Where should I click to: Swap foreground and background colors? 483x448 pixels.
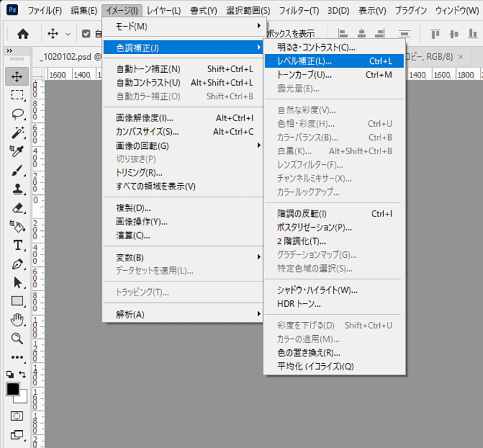[23, 374]
